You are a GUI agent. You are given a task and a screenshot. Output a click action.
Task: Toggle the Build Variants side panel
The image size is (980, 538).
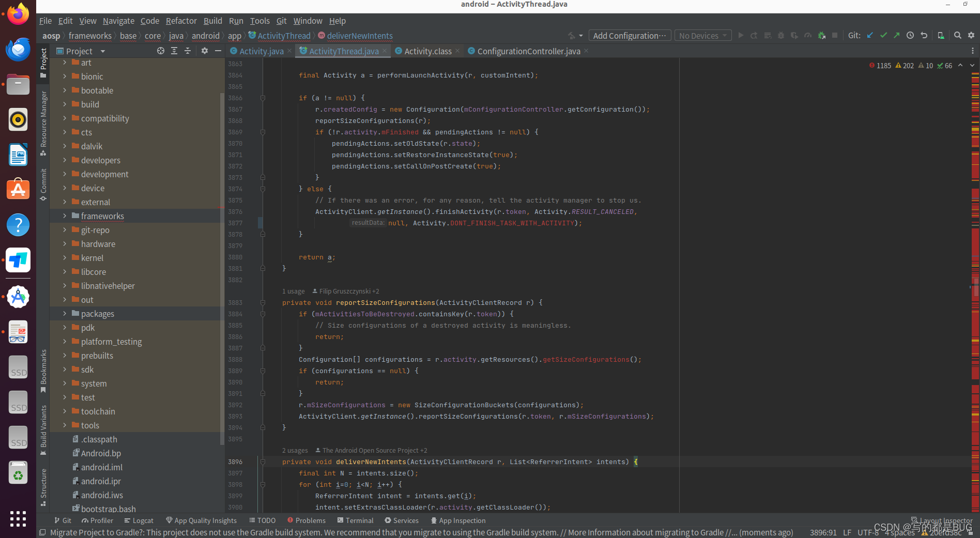click(43, 431)
